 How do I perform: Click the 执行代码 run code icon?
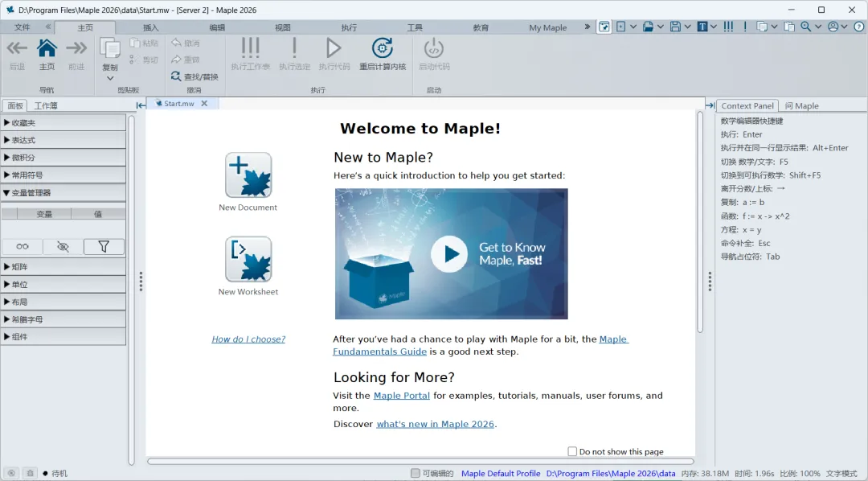334,48
